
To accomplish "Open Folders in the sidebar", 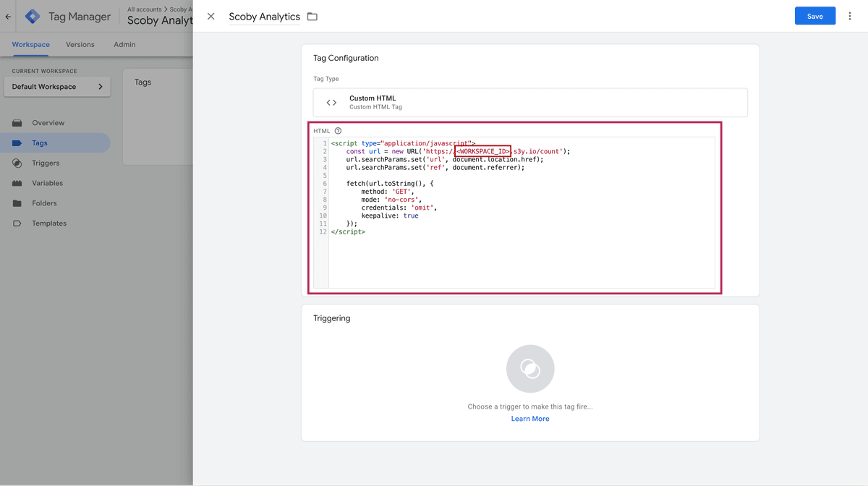I will (x=44, y=204).
